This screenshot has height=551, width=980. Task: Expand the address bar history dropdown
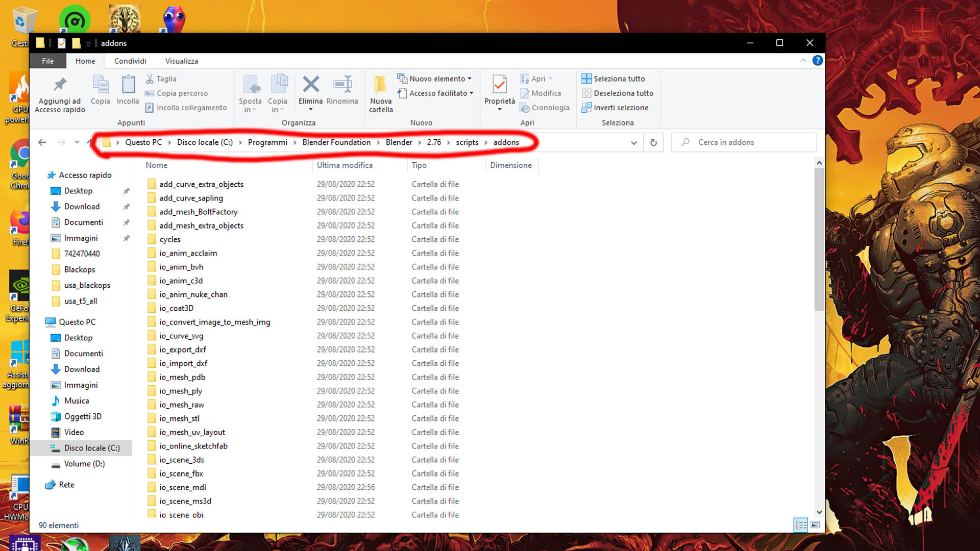click(633, 142)
